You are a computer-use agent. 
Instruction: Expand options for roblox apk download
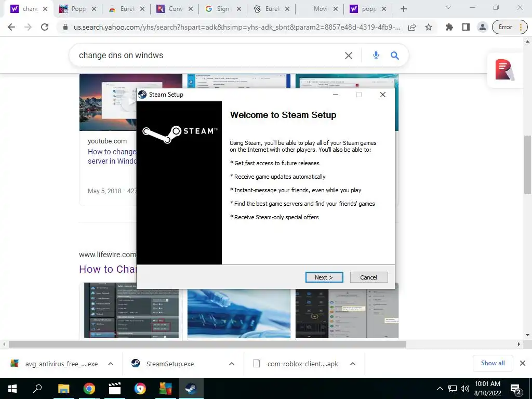click(353, 364)
